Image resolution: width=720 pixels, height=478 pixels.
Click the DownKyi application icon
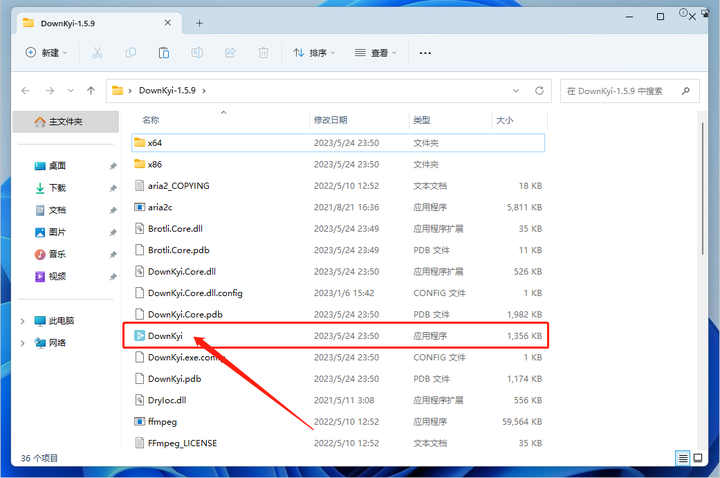(x=139, y=336)
